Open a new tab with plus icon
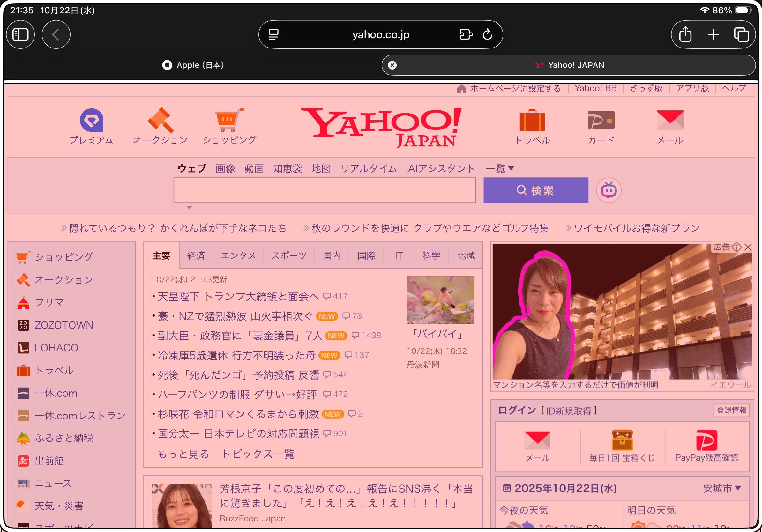Screen dimensions: 762x532 tap(713, 34)
